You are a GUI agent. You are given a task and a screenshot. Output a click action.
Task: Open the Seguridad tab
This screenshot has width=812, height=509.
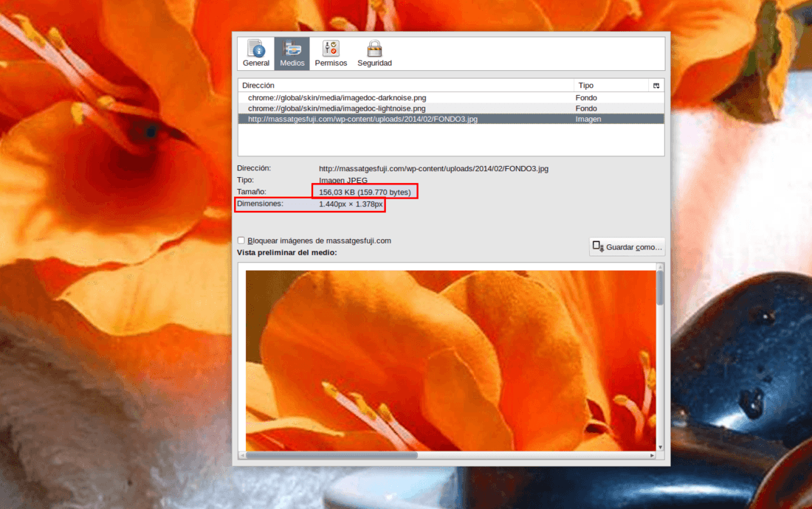point(374,53)
